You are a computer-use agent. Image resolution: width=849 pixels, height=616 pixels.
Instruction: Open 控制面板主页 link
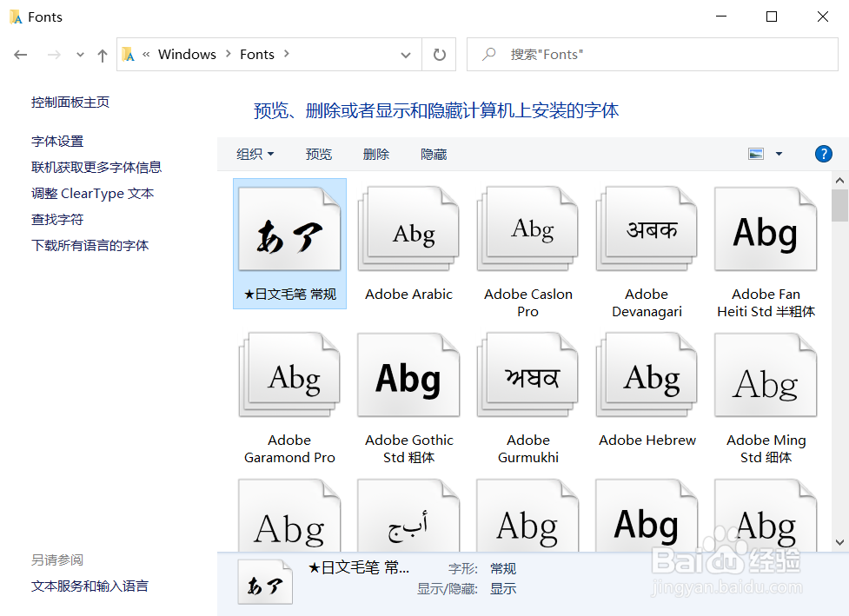pos(70,103)
